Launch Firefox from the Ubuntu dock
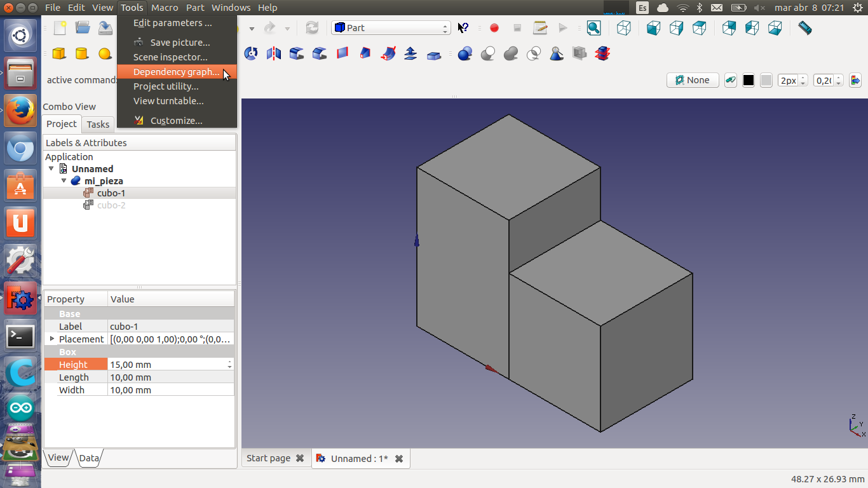Viewport: 868px width, 488px height. point(20,111)
